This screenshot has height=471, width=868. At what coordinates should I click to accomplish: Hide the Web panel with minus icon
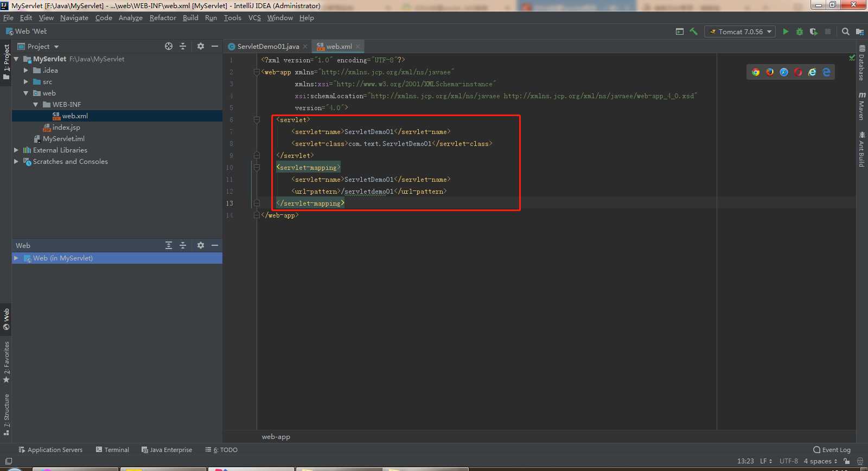(x=215, y=245)
